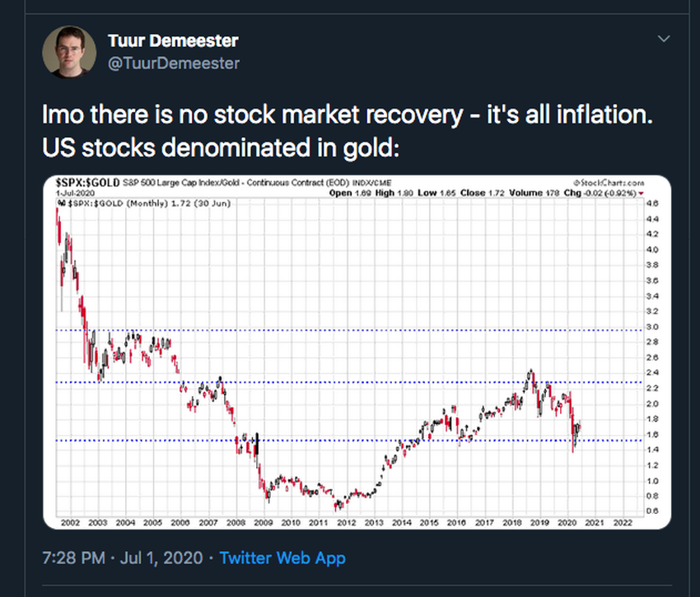
Task: Select the 2002 label on the chart axis
Action: click(72, 522)
